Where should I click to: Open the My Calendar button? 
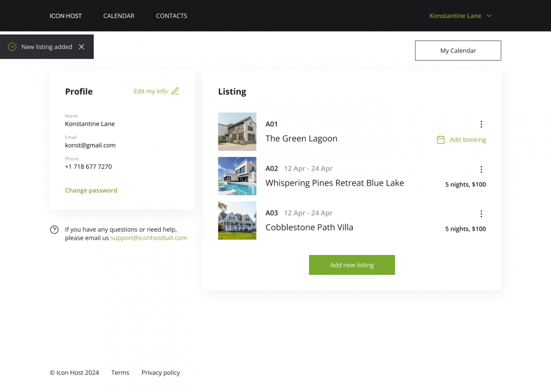coord(458,51)
